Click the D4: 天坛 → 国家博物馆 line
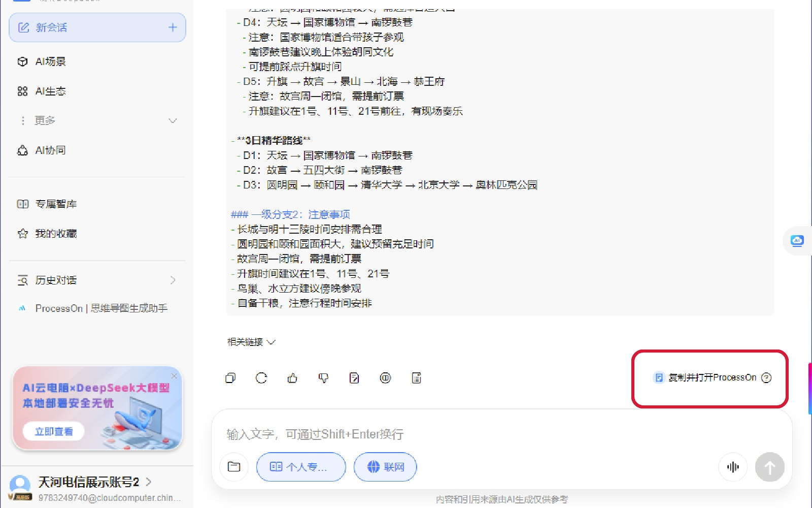 coord(325,22)
